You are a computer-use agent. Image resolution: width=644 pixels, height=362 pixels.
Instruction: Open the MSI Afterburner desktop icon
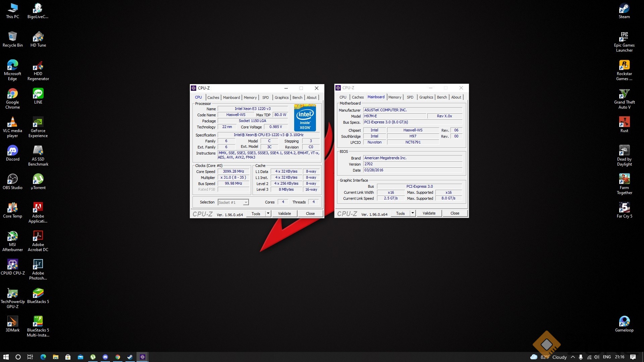[x=12, y=236]
